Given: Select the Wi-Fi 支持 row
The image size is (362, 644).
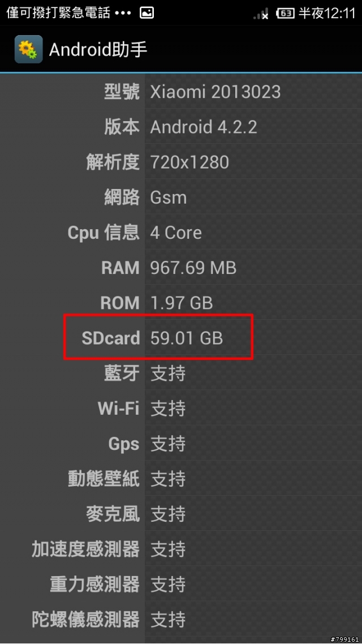Looking at the screenshot, I should tap(181, 409).
